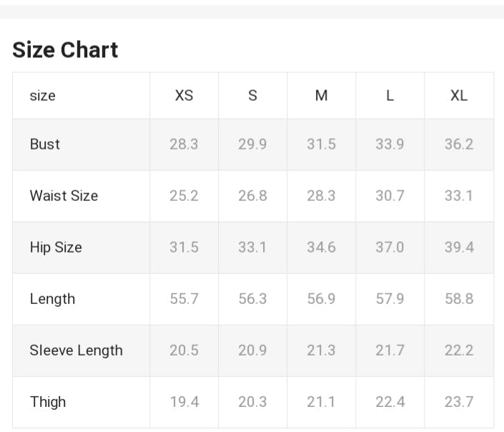Click the Sleeve Length row label
The height and width of the screenshot is (432, 504).
tap(76, 350)
